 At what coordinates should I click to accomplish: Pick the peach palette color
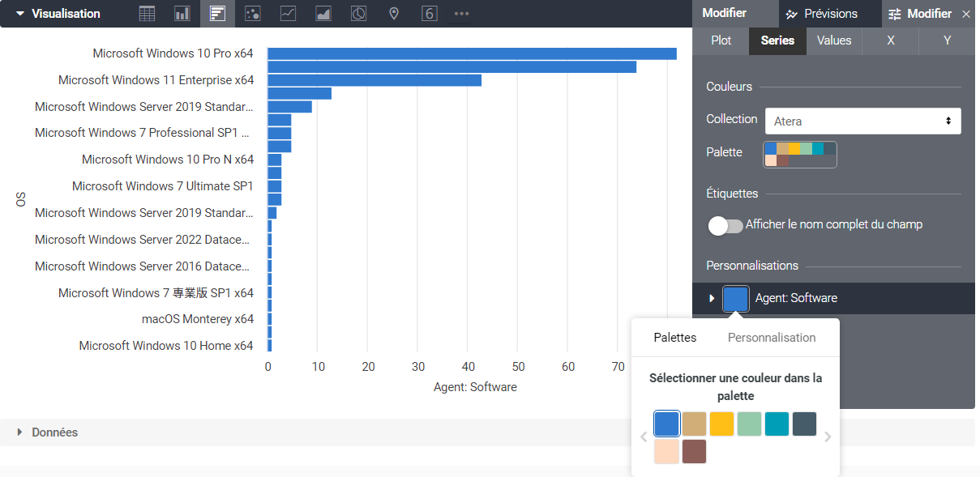pos(666,452)
